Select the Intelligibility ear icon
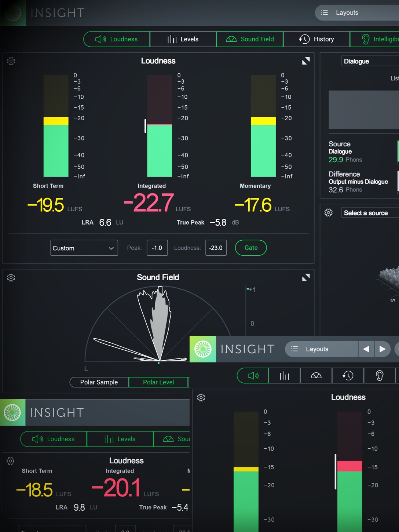This screenshot has width=399, height=532. point(380,375)
